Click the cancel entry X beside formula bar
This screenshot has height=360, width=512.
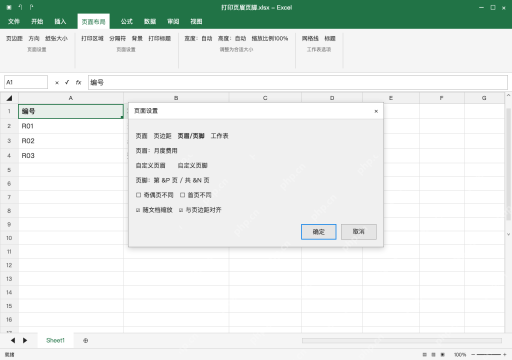57,83
